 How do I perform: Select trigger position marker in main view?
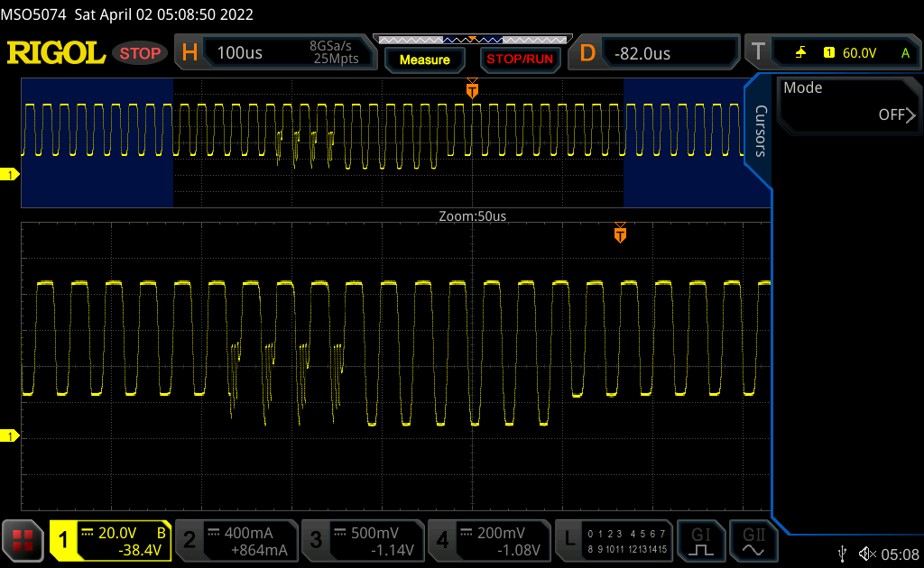(x=472, y=88)
